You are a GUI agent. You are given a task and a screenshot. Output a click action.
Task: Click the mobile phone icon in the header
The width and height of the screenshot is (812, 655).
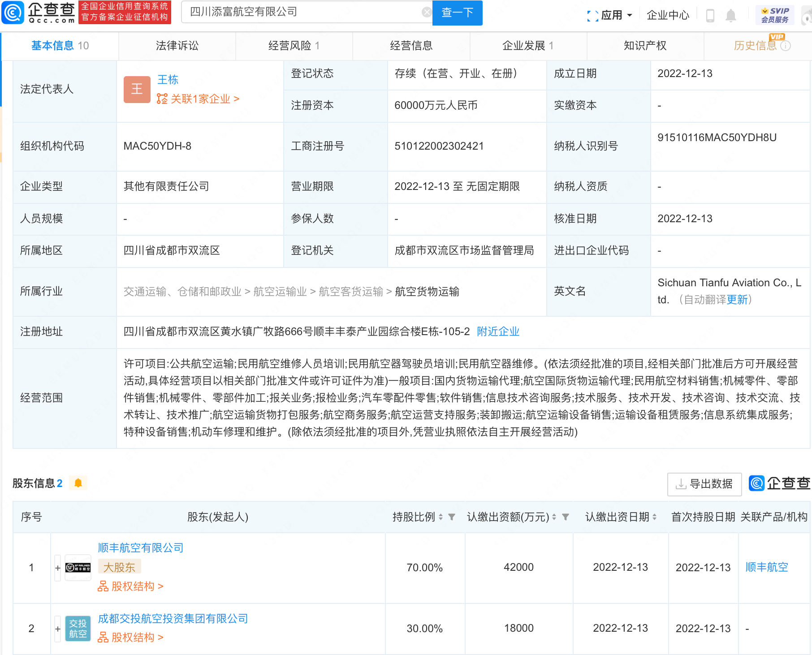coord(710,16)
